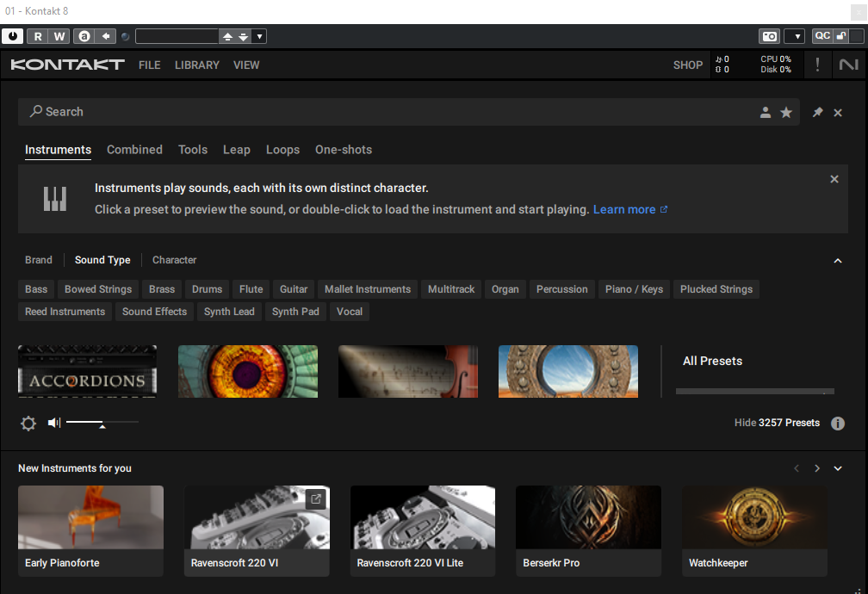
Task: Pin the browser with the pin icon
Action: click(818, 113)
